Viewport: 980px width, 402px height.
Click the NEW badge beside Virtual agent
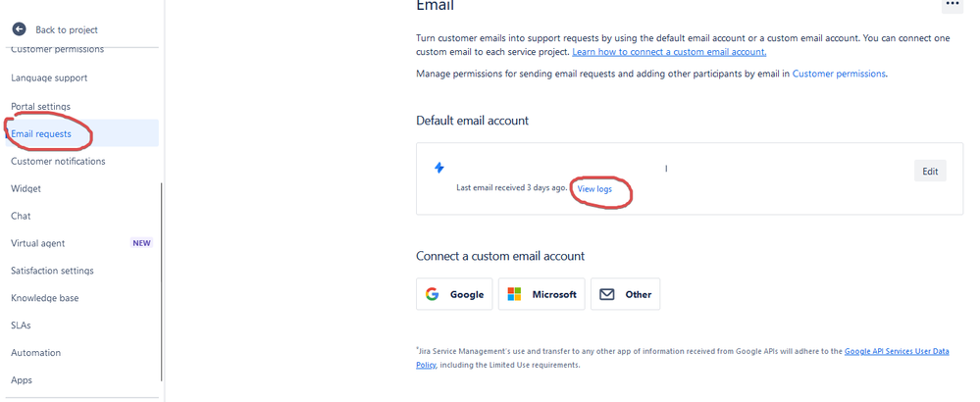[x=141, y=243]
